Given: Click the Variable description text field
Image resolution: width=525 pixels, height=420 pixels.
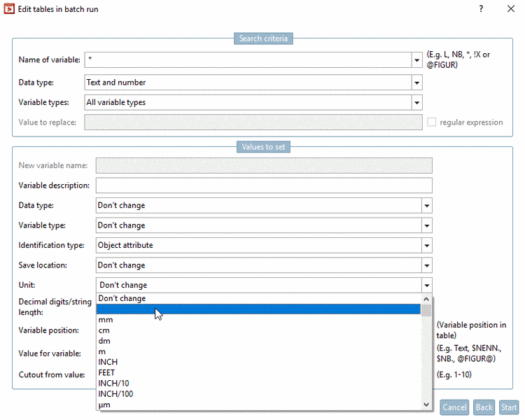Looking at the screenshot, I should click(264, 185).
